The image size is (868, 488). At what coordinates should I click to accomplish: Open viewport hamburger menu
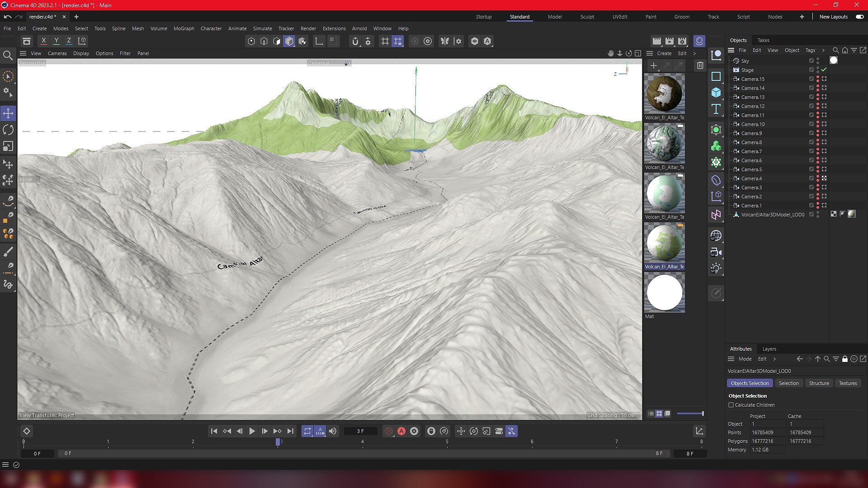(23, 53)
